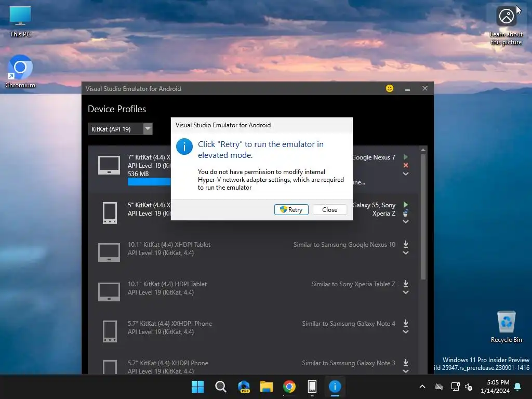Select the Chromium desktop shortcut
Viewport: 532px width, 399px height.
pos(20,72)
